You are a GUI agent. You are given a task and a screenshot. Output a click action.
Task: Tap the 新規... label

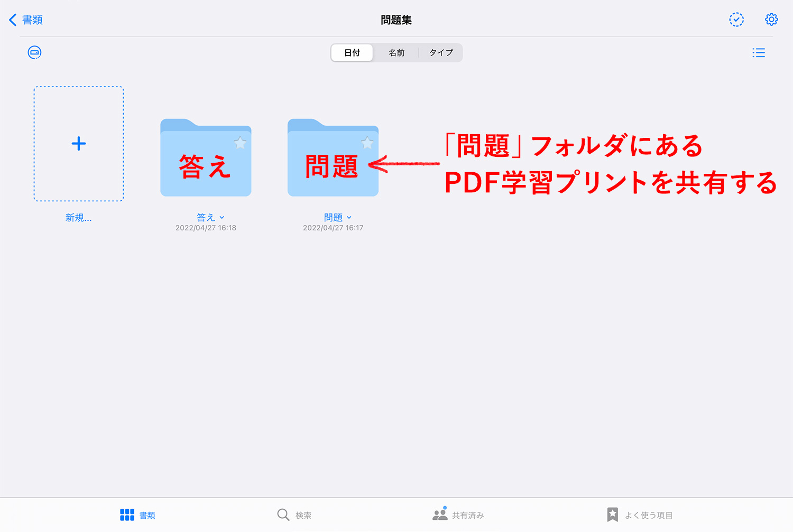pyautogui.click(x=79, y=218)
